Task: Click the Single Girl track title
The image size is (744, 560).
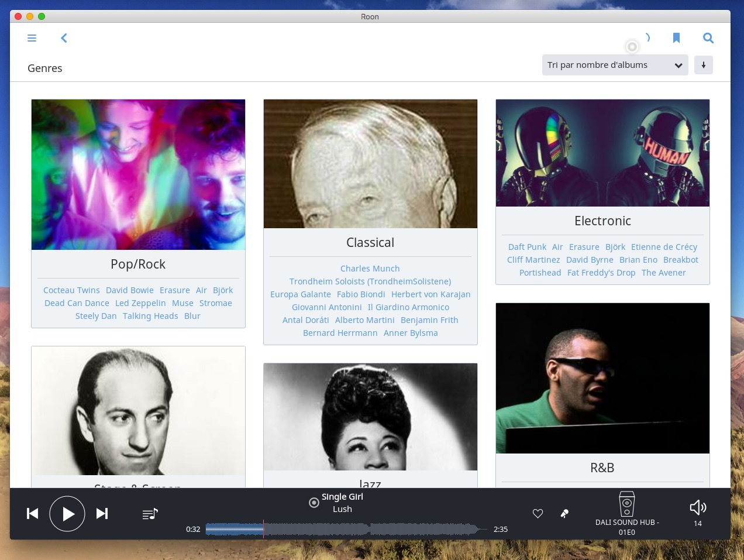Action: pyautogui.click(x=342, y=497)
